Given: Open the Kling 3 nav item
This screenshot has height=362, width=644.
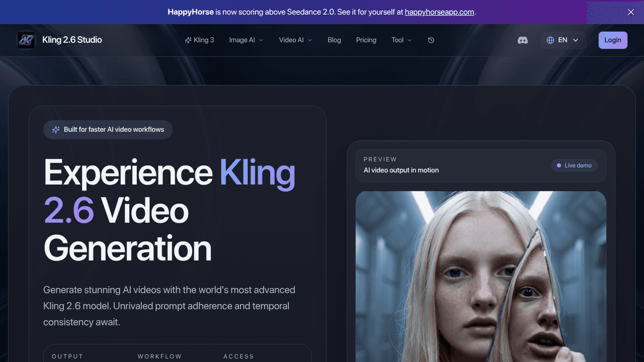Looking at the screenshot, I should pos(199,40).
